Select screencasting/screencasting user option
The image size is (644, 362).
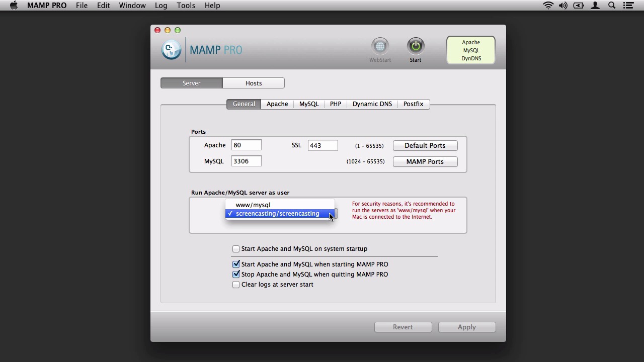coord(280,214)
